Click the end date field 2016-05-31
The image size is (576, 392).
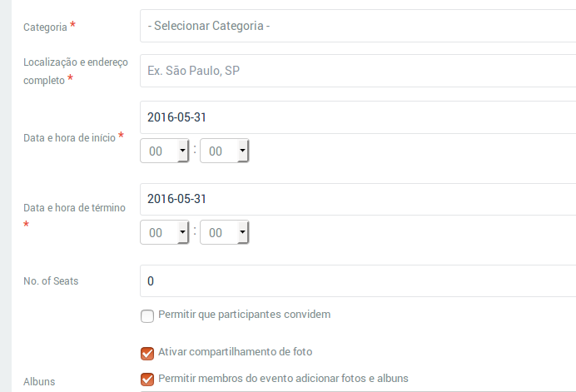(x=358, y=199)
